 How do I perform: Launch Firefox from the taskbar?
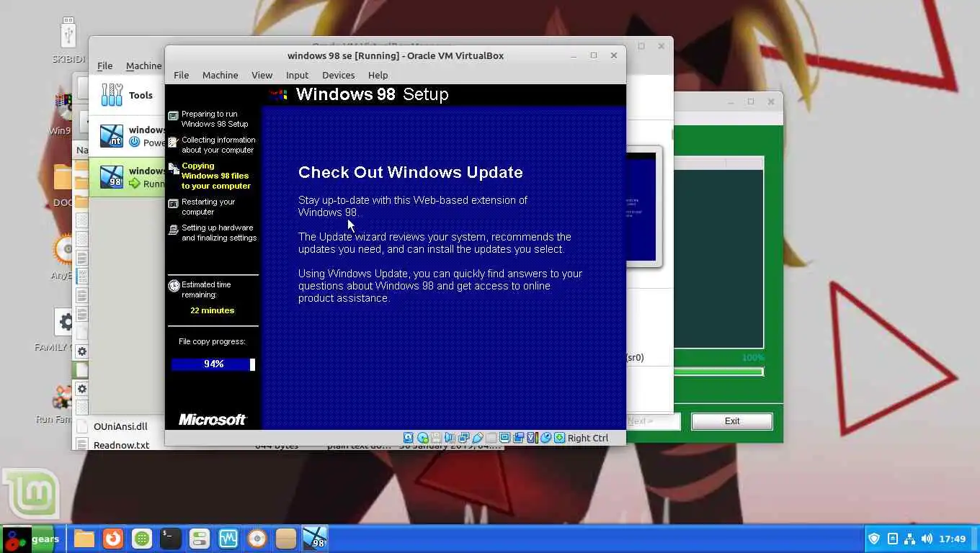coord(113,539)
